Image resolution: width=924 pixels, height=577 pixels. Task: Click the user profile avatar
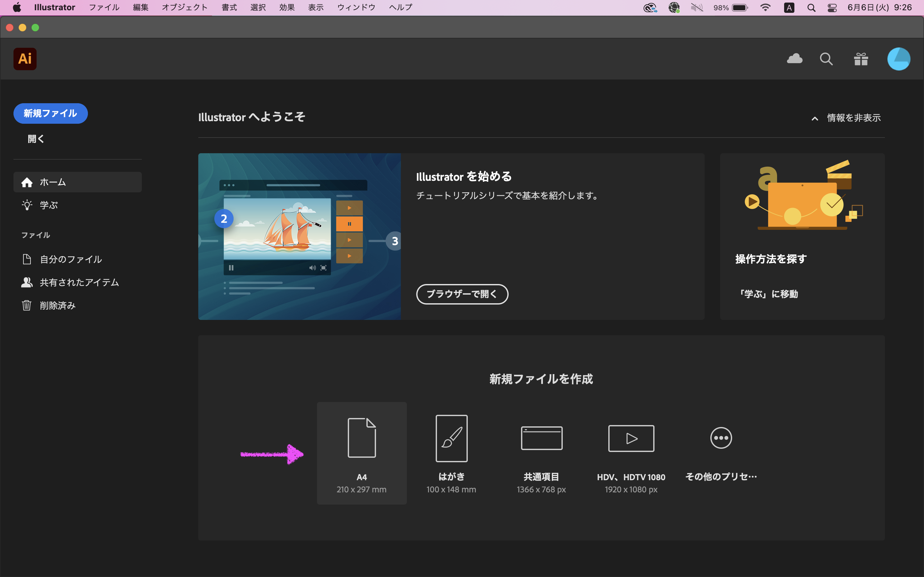[x=898, y=59]
